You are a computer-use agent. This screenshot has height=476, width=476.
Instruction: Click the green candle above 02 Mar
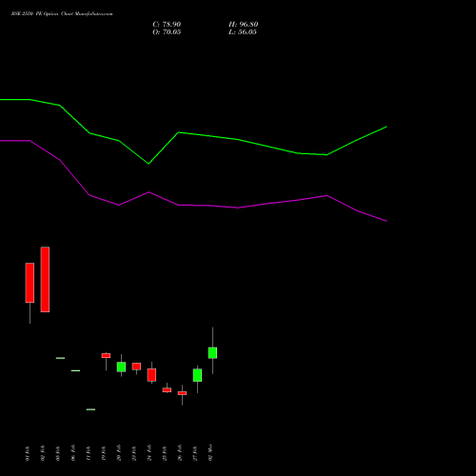pos(212,353)
